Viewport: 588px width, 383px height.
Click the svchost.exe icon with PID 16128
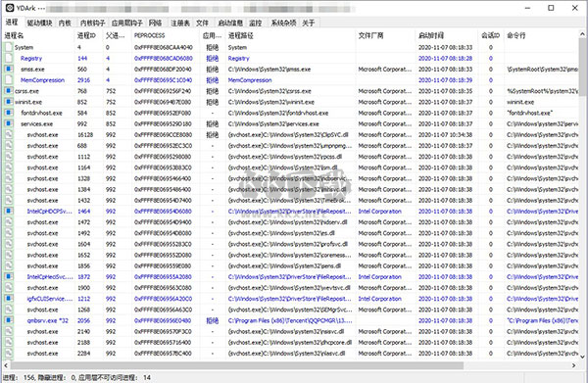click(9, 134)
